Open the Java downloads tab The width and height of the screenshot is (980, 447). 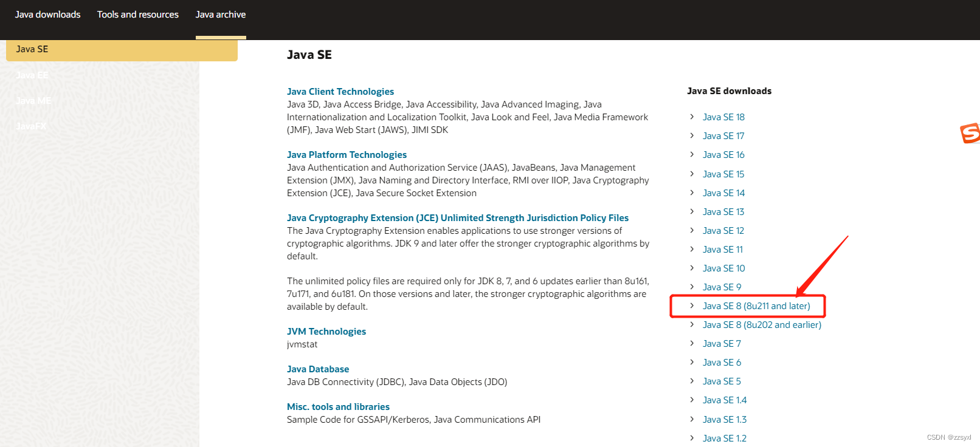click(47, 15)
